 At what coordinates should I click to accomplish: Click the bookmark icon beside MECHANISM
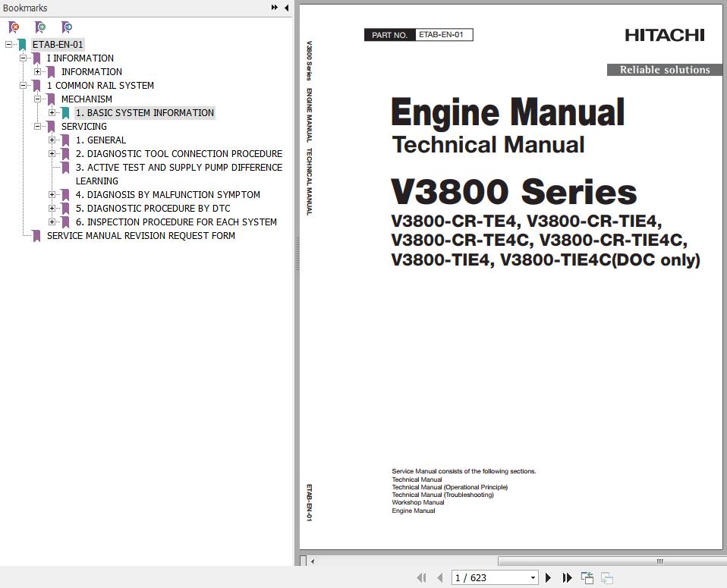pos(51,99)
